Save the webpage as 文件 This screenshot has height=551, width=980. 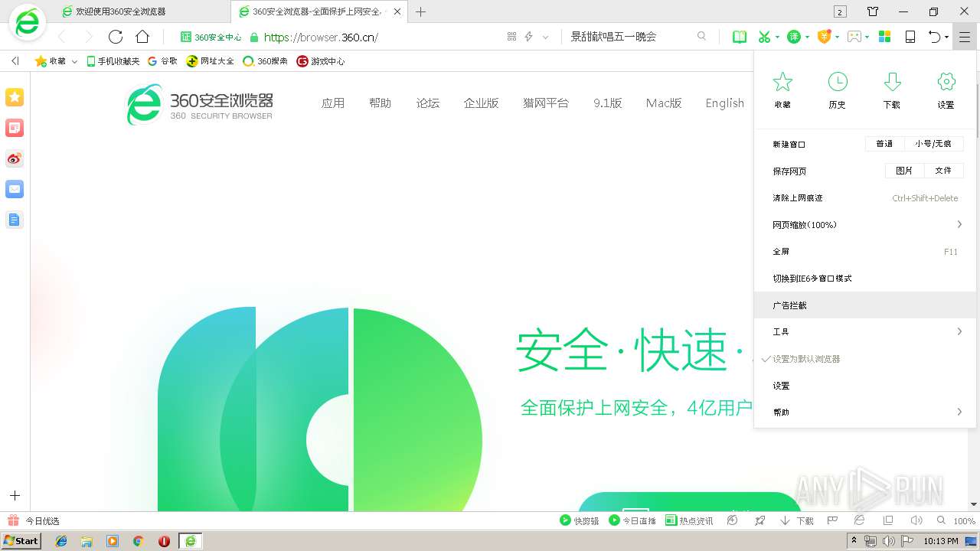pos(943,171)
